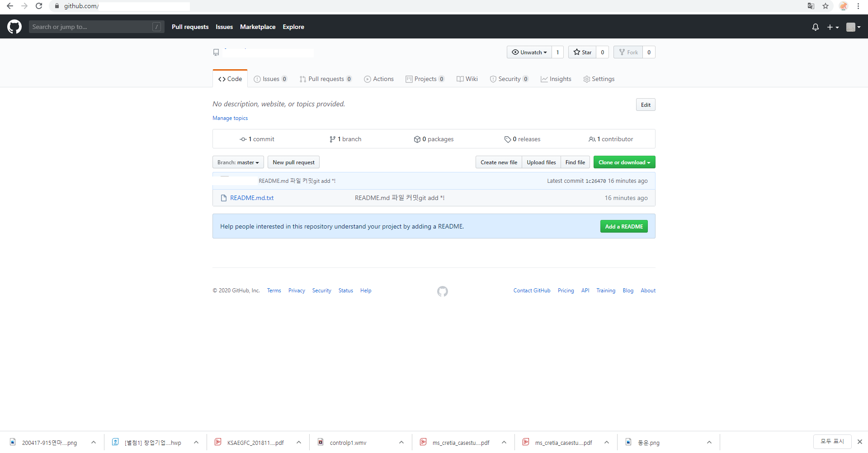This screenshot has width=868, height=453.
Task: Switch to the Projects tab
Action: click(425, 79)
